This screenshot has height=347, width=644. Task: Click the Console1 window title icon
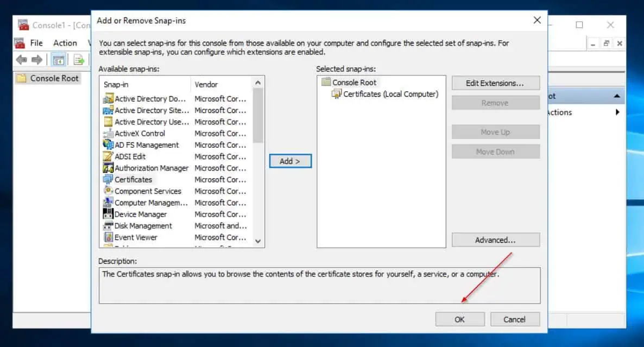tap(23, 25)
